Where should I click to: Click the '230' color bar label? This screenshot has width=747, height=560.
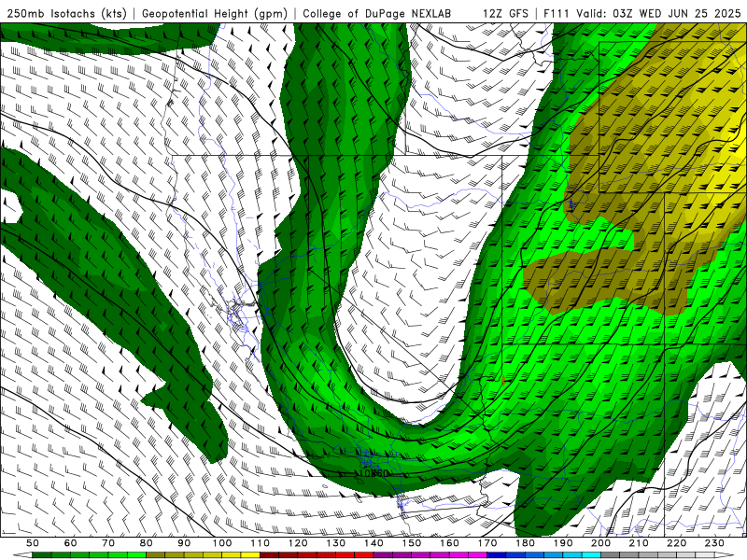(714, 543)
